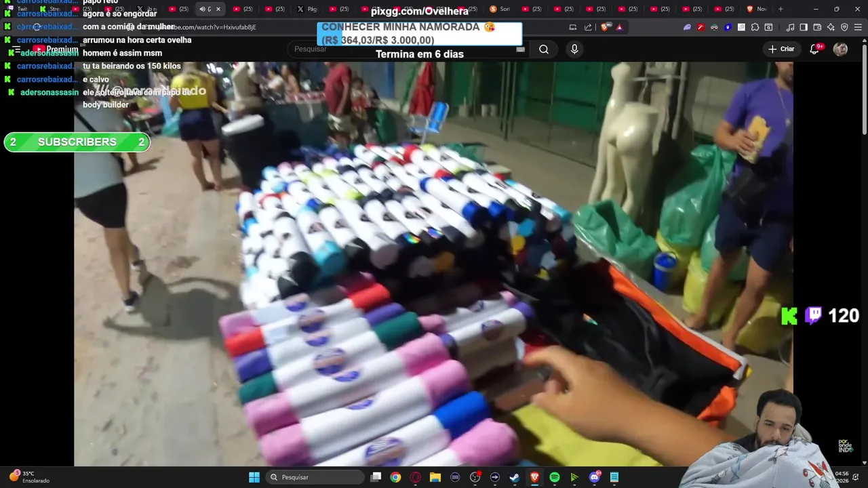868x488 pixels.
Task: Click the taskbar Pesquisar search box
Action: pyautogui.click(x=315, y=477)
